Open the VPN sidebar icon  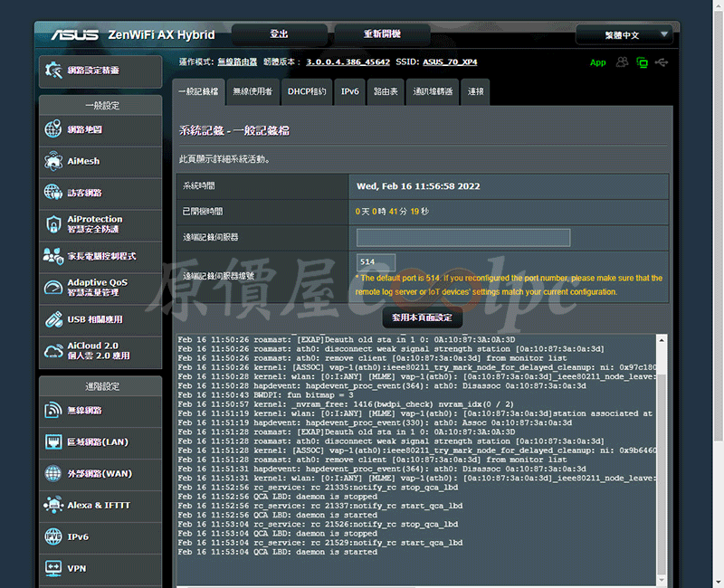(53, 568)
